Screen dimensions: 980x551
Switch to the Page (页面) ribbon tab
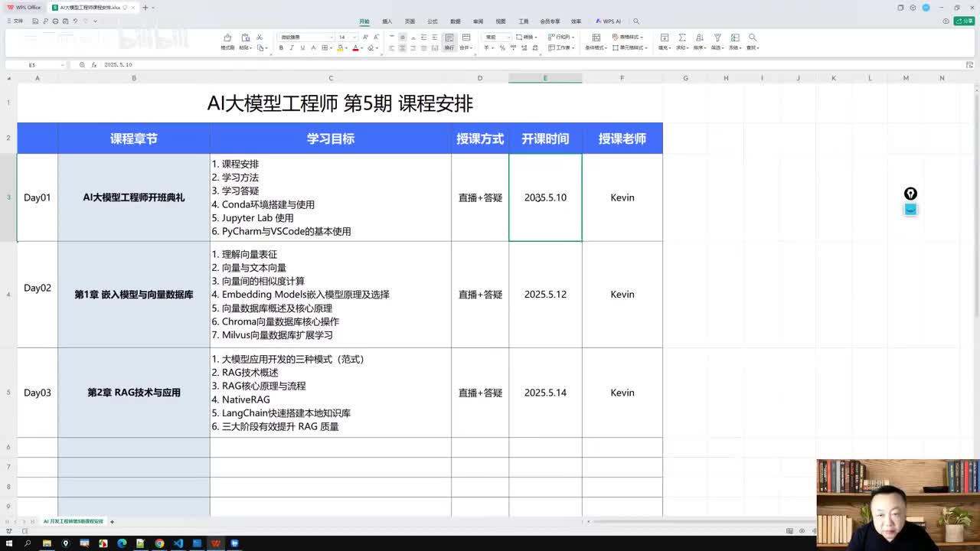pos(410,21)
